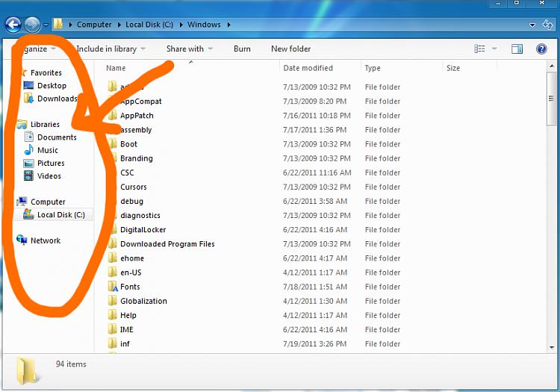Viewport: 560px width, 392px height.
Task: Open Help with the question mark icon
Action: tap(541, 49)
